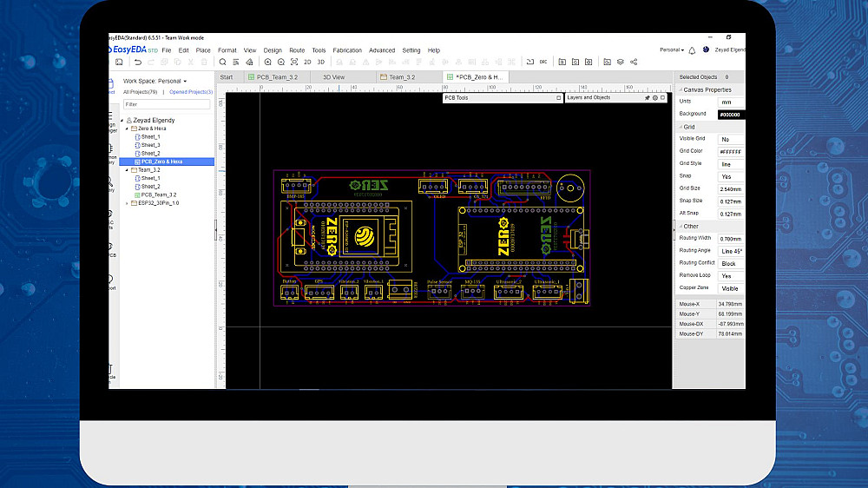Screen dimensions: 868x488
Task: Click the Background color #000000 swatch
Action: tap(730, 115)
